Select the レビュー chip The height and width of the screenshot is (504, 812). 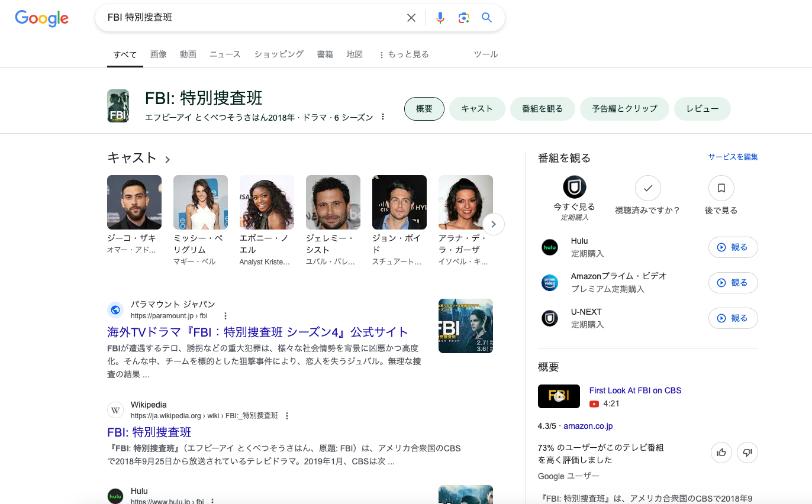(703, 109)
